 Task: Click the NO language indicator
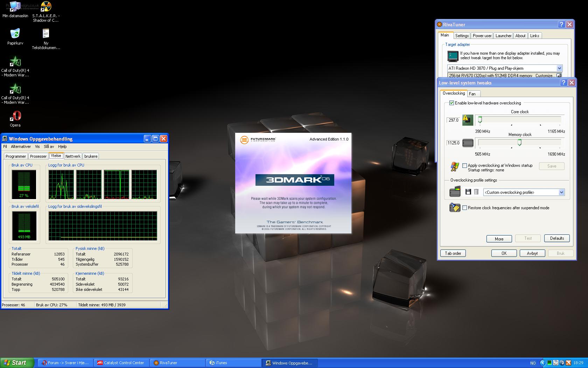(x=533, y=363)
